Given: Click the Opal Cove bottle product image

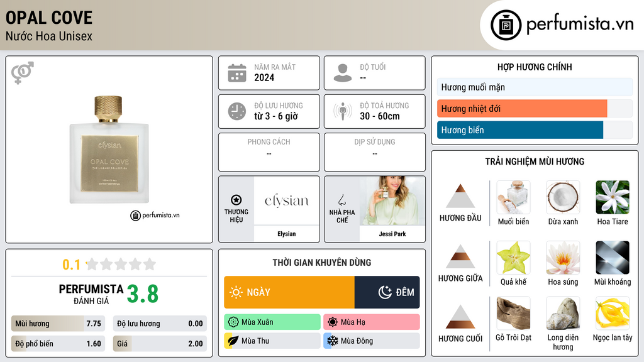Looking at the screenshot, I should click(x=109, y=150).
